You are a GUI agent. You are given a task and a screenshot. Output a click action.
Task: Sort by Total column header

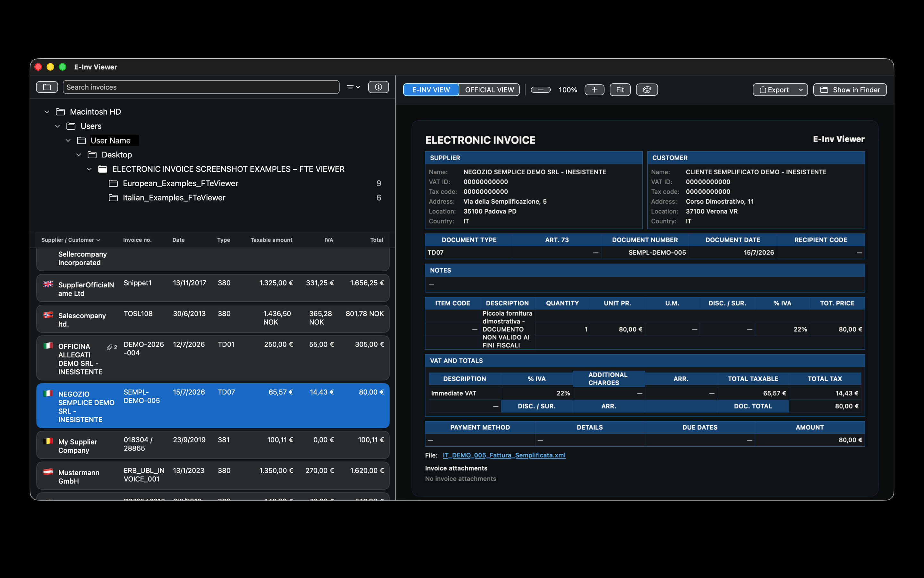(376, 240)
